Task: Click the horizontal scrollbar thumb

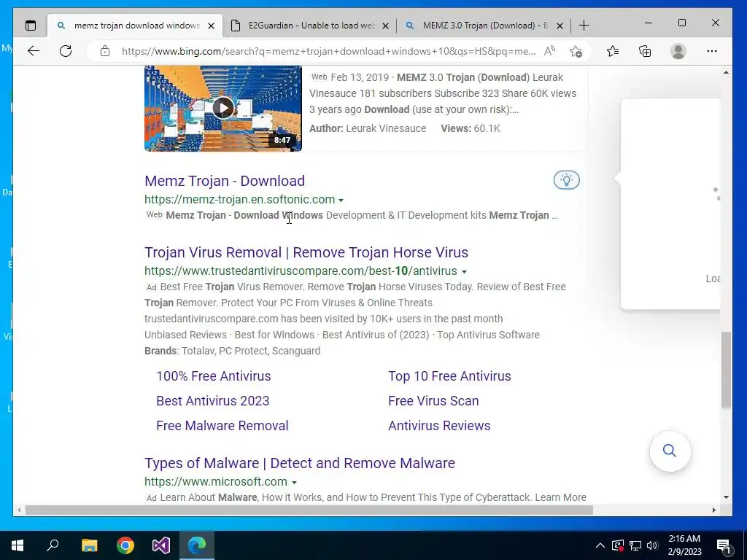Action: point(309,510)
